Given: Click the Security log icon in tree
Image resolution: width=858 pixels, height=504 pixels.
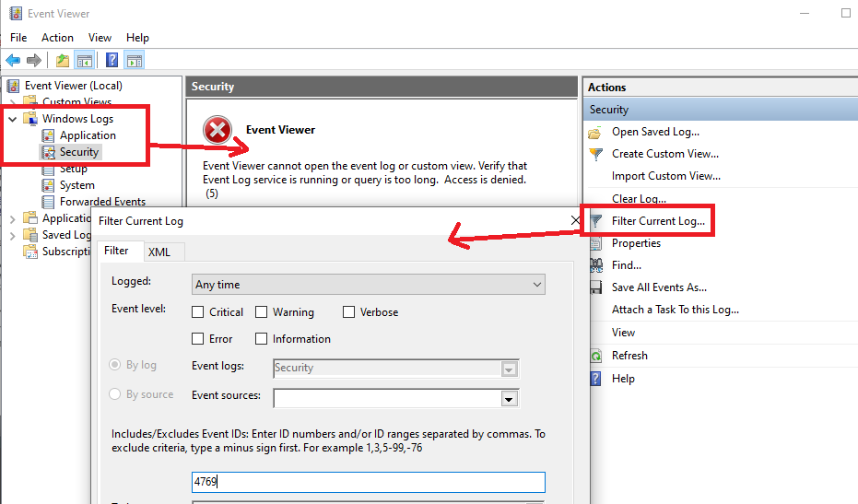Looking at the screenshot, I should 48,152.
